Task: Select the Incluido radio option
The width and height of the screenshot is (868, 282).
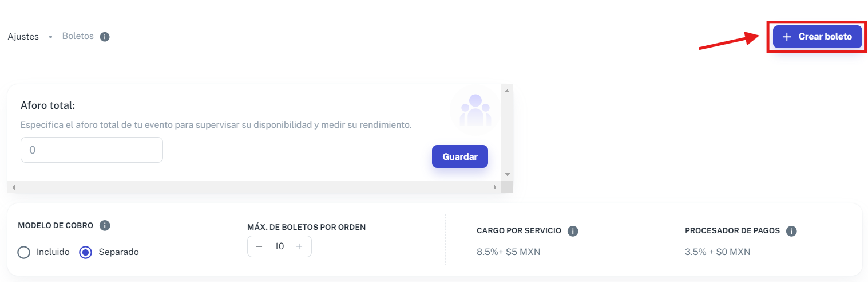Action: coord(23,252)
